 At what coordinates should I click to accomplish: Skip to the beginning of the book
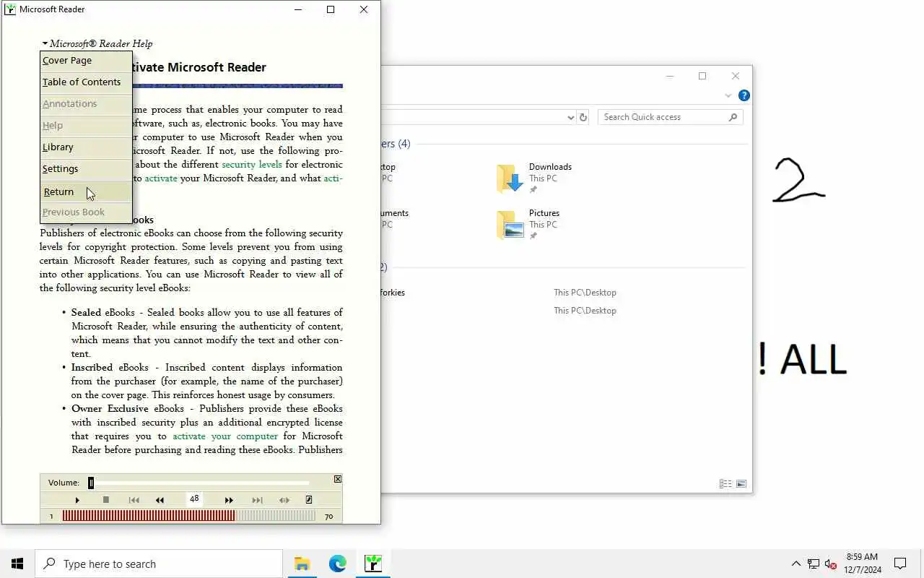tap(134, 500)
